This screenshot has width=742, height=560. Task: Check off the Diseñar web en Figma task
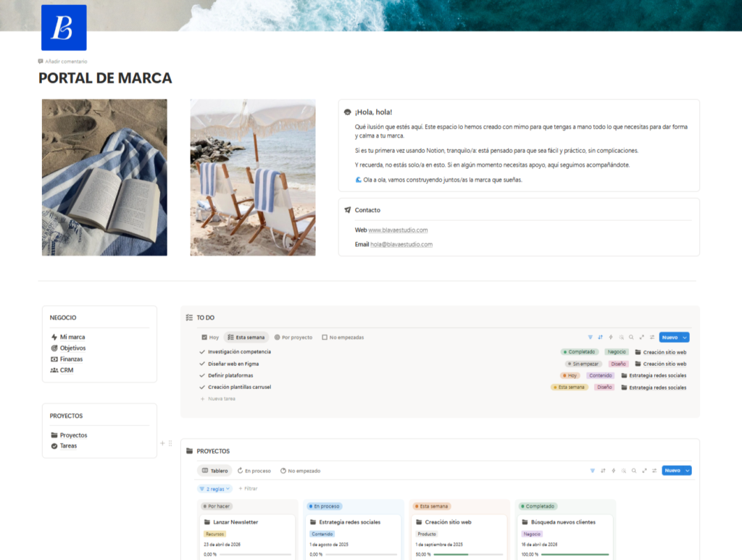pos(202,364)
